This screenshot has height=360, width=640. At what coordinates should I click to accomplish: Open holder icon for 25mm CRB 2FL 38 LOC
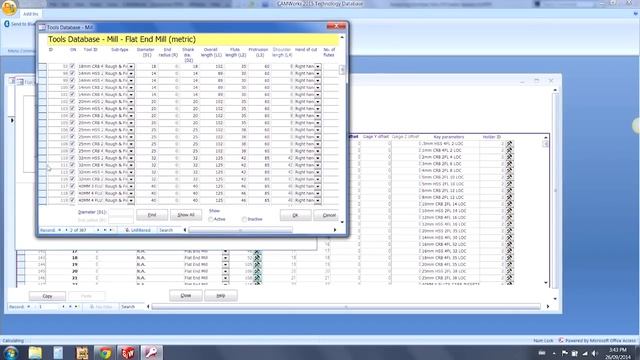click(509, 278)
